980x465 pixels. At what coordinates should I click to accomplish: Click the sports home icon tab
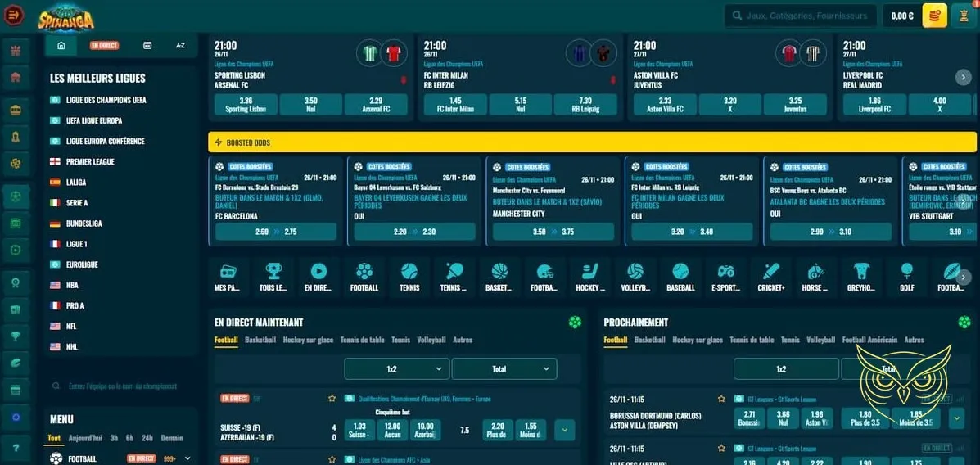(61, 46)
